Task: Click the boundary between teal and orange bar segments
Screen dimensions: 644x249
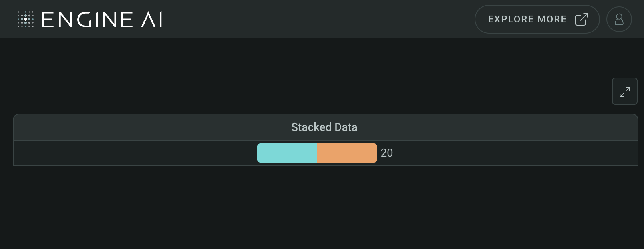Action: coord(317,153)
